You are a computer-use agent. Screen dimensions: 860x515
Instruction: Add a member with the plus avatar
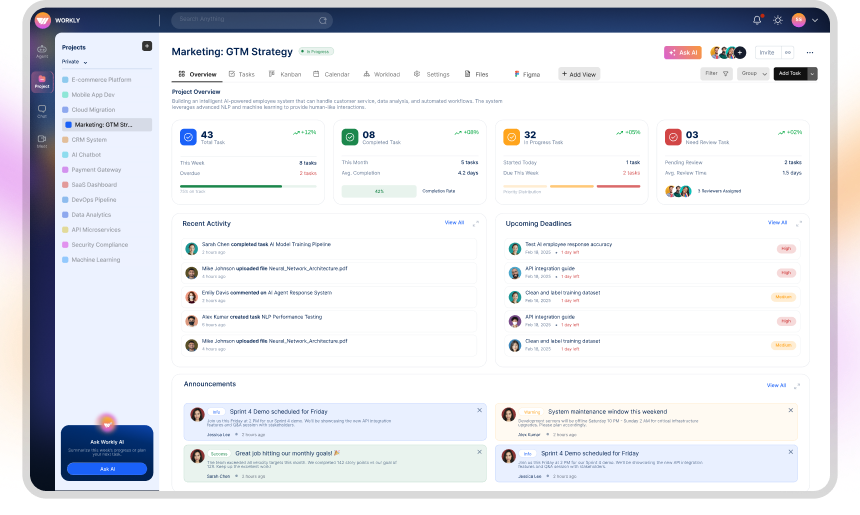(740, 52)
